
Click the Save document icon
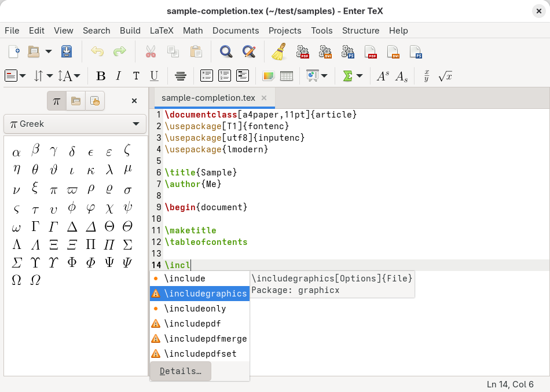click(x=67, y=52)
